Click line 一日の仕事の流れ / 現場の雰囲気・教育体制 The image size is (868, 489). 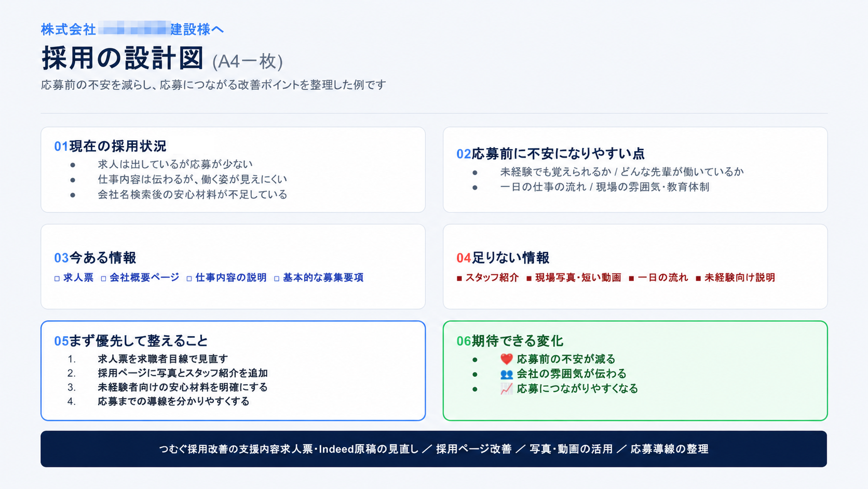[604, 187]
